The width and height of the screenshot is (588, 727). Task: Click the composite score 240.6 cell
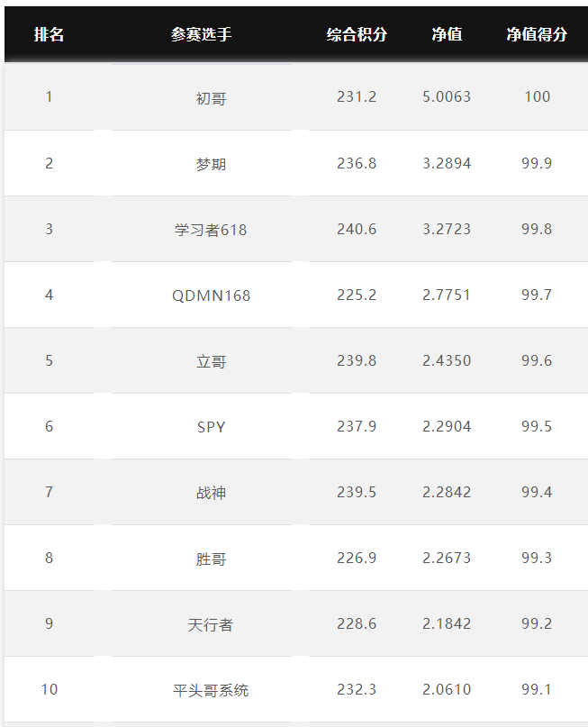coord(357,229)
